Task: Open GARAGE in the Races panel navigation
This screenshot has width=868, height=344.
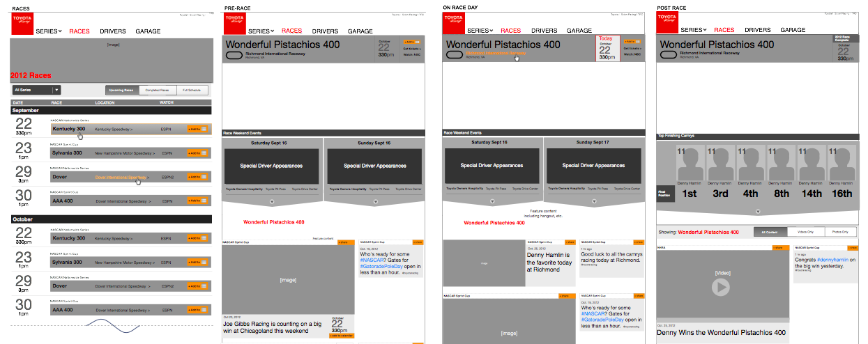Action: (x=148, y=32)
